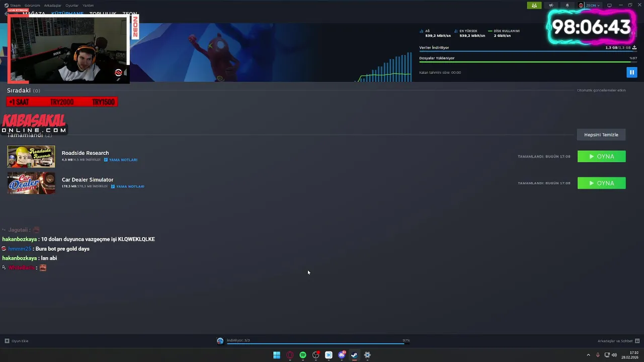Click the download arrow icon beside 1,3 GB

point(634,48)
